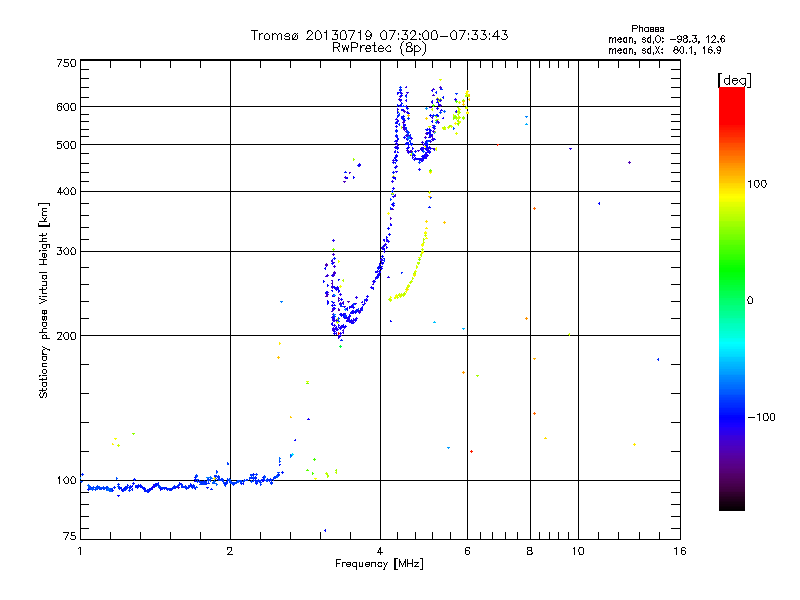Screen dimensions: 800x600
Task: Click y-axis tick label '75'
Action: [70, 536]
